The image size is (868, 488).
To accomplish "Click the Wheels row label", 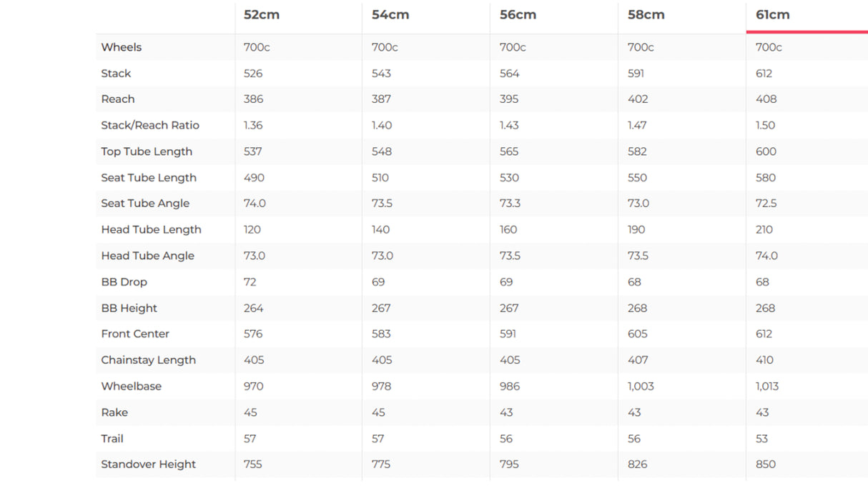I will pyautogui.click(x=122, y=47).
